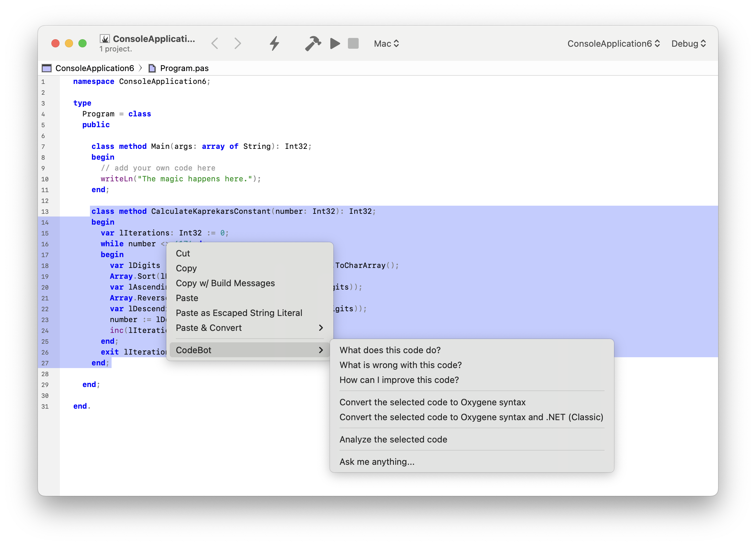The width and height of the screenshot is (756, 546).
Task: Choose Copy from the context menu
Action: (x=250, y=268)
